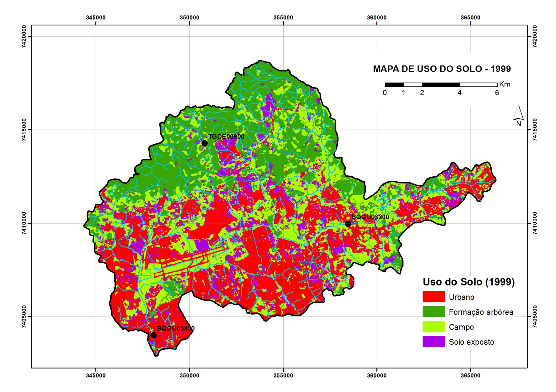
Task: Click the BQGU03200 monitoring point marker
Action: [x=348, y=224]
